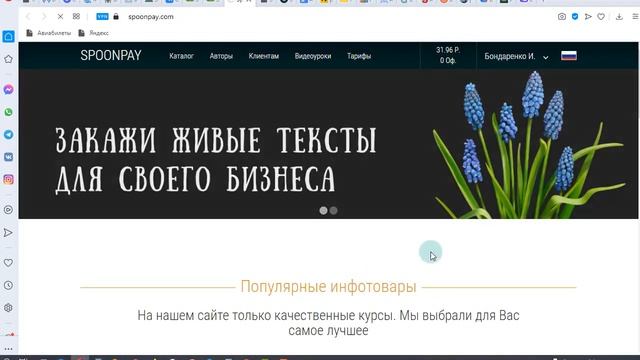
Task: Add page to bookmarks with heart icon
Action: point(601,17)
